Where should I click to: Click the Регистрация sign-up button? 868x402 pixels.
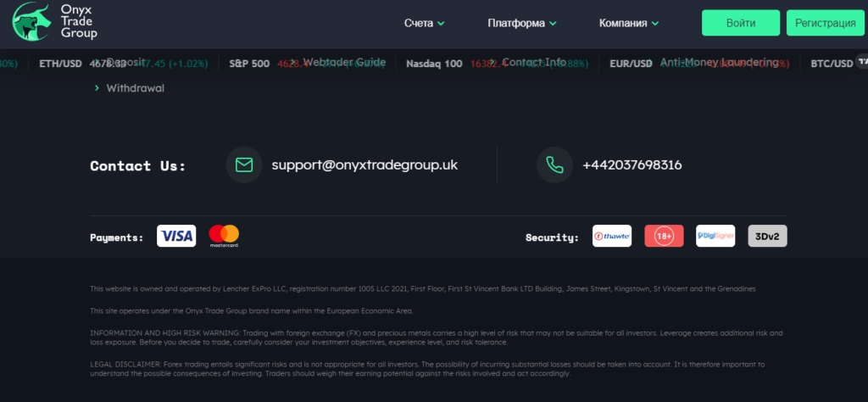pos(826,23)
